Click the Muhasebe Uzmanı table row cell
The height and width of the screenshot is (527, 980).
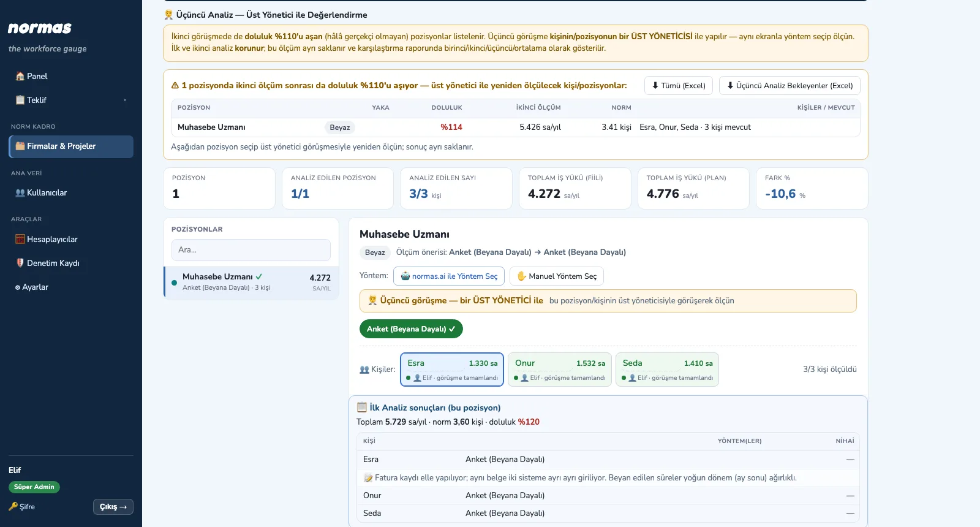tap(211, 127)
